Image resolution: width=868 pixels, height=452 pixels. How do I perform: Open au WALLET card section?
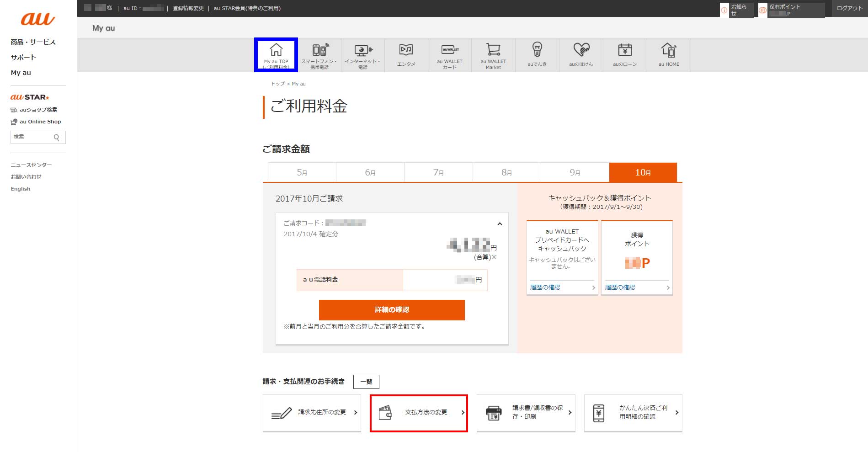[450, 55]
